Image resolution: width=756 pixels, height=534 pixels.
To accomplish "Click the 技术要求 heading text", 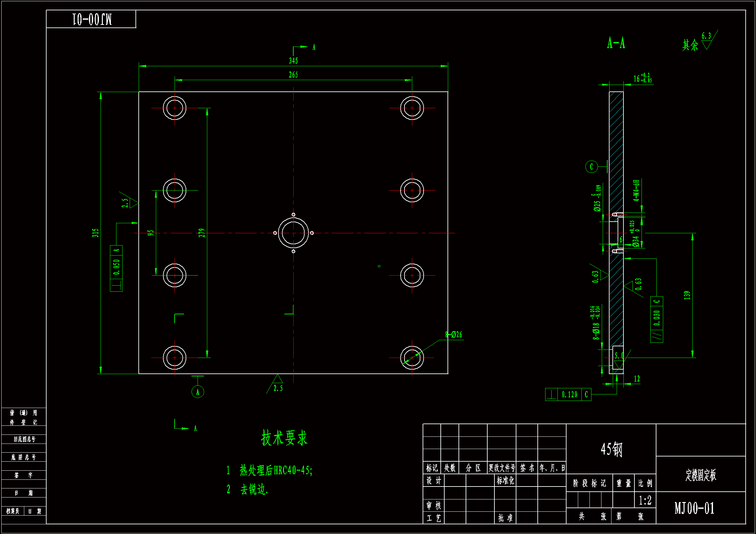I will pyautogui.click(x=284, y=438).
